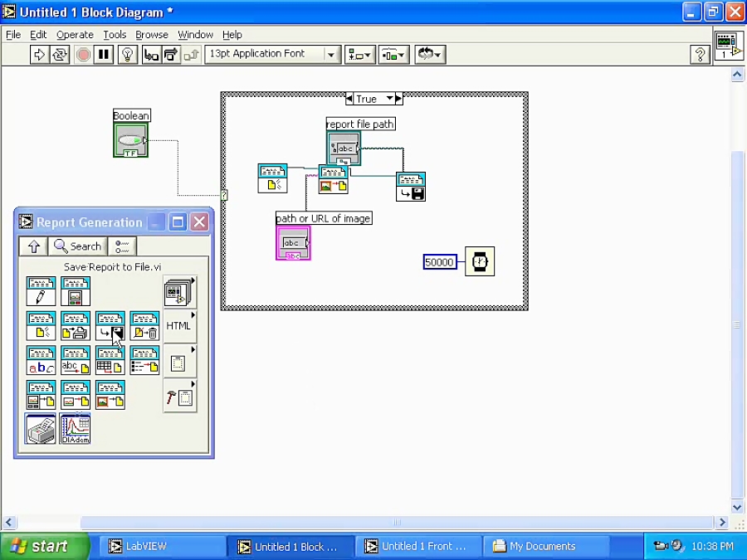Viewport: 747px width, 560px height.
Task: Pick the pencil report VI in palette
Action: [41, 291]
